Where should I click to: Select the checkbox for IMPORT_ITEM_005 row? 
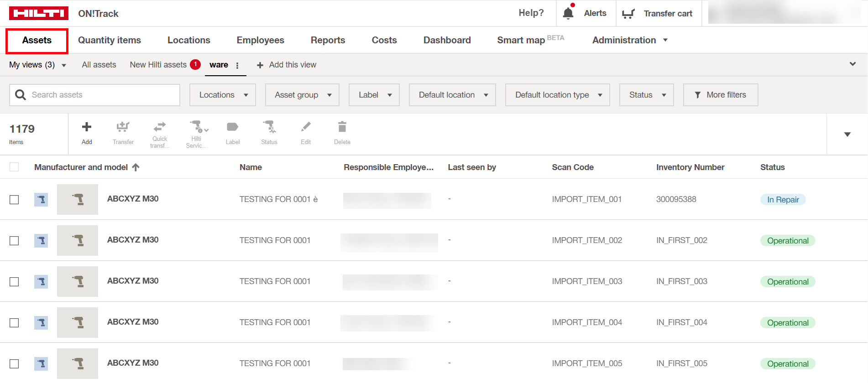[x=14, y=364]
